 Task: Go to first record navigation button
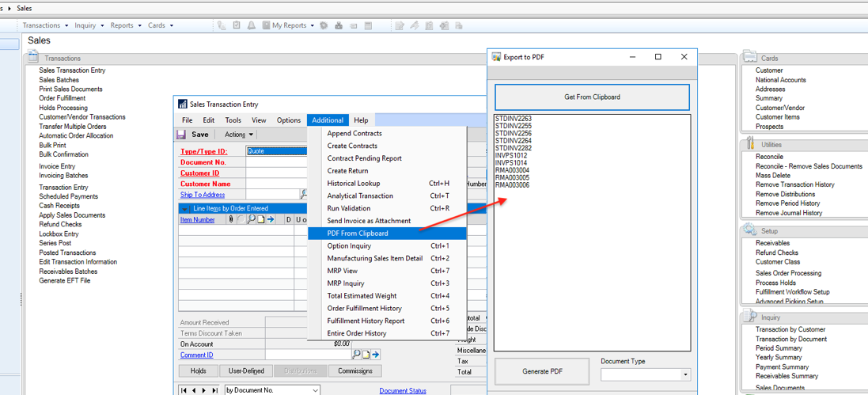pyautogui.click(x=185, y=390)
